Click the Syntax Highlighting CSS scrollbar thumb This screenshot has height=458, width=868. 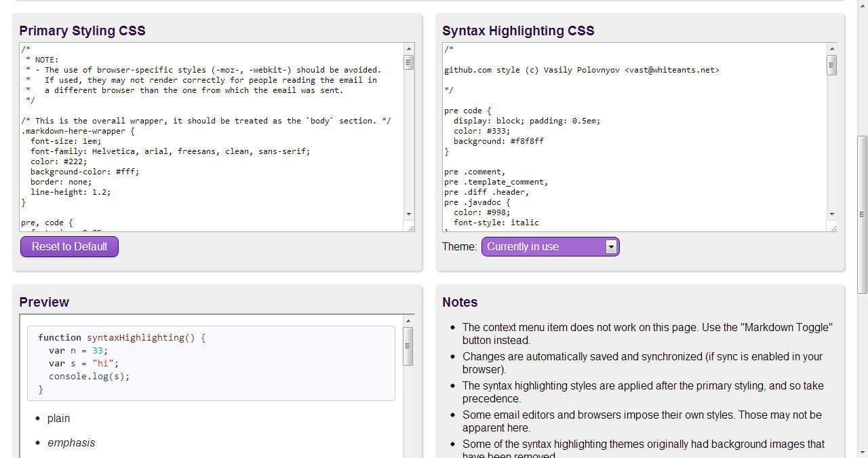tap(832, 65)
